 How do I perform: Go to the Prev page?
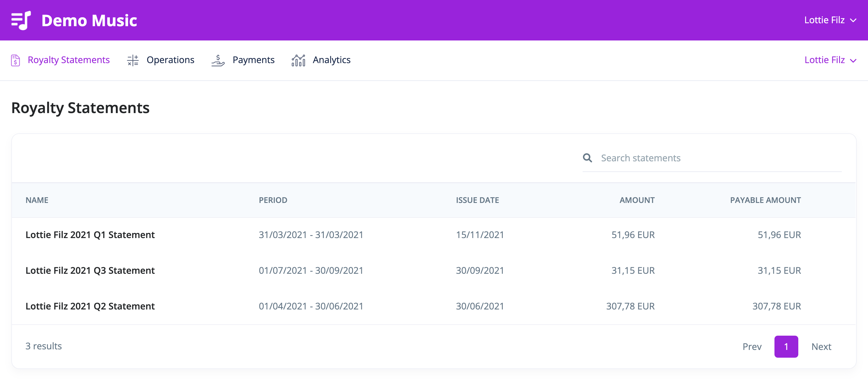[752, 346]
